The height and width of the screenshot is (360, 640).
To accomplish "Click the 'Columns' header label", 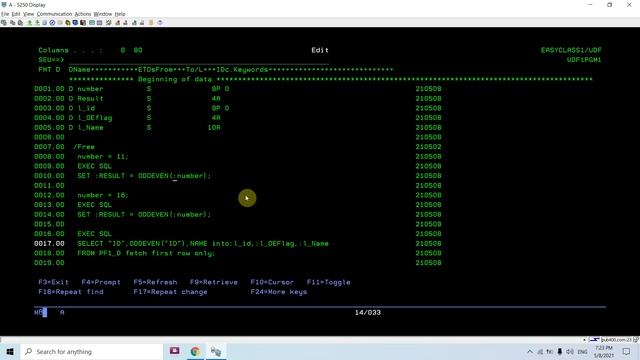I will click(x=53, y=50).
